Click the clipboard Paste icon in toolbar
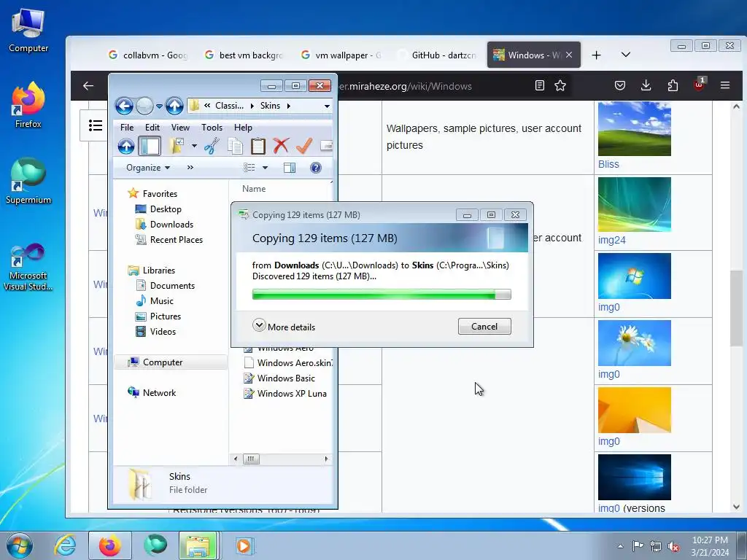747x560 pixels. click(258, 146)
